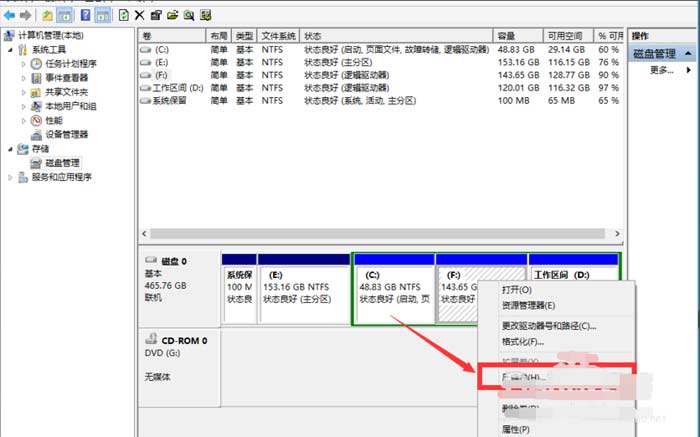Collapse 磁盘管理 section in the 操作 pane
The height and width of the screenshot is (437, 700).
(688, 54)
